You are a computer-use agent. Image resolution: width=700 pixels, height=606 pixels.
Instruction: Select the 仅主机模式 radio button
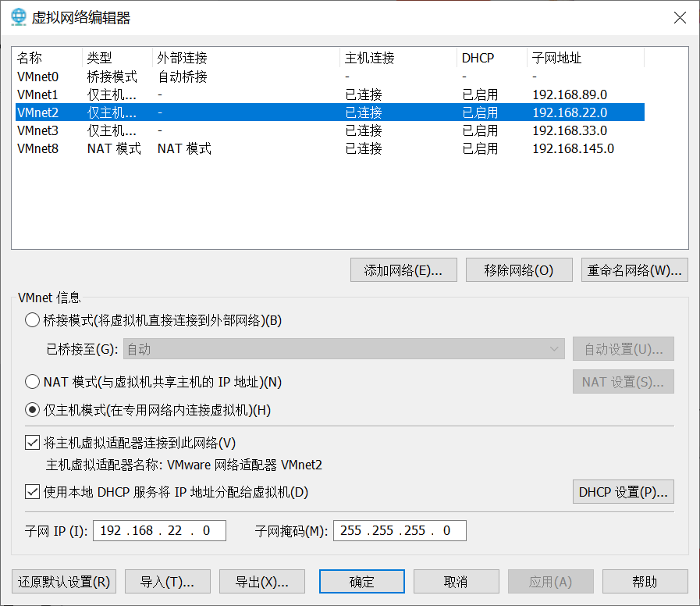[x=32, y=410]
